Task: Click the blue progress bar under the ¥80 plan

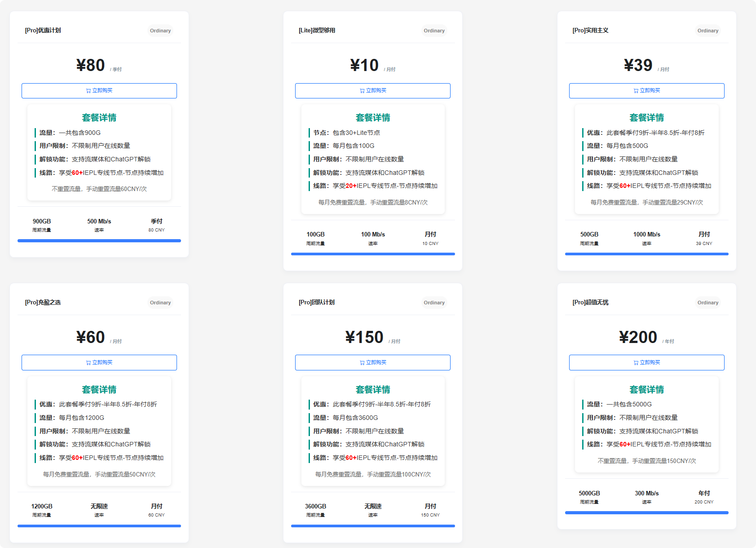Action: point(99,241)
